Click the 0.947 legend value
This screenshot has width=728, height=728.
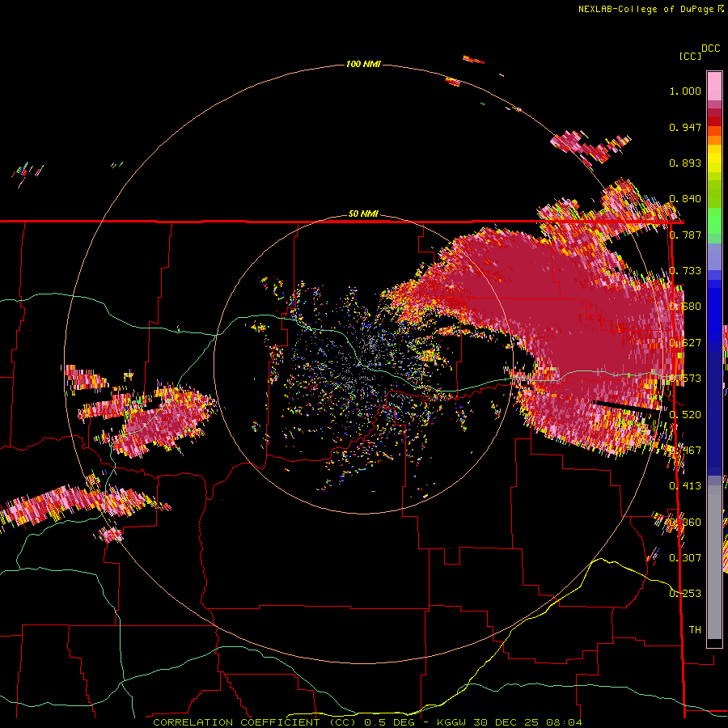point(685,127)
